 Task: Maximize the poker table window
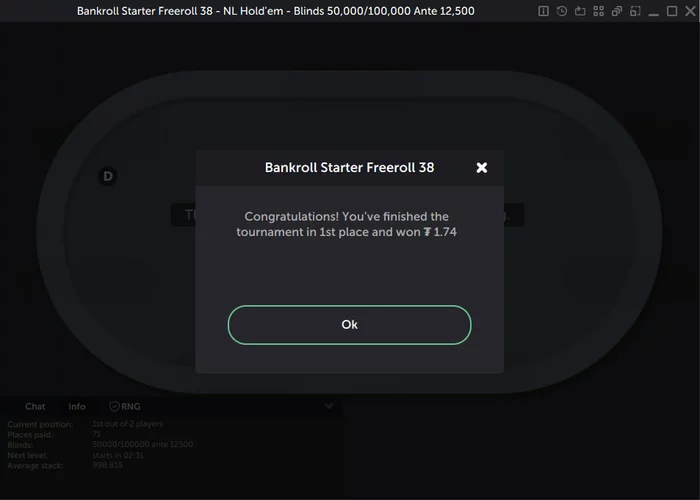click(x=672, y=11)
